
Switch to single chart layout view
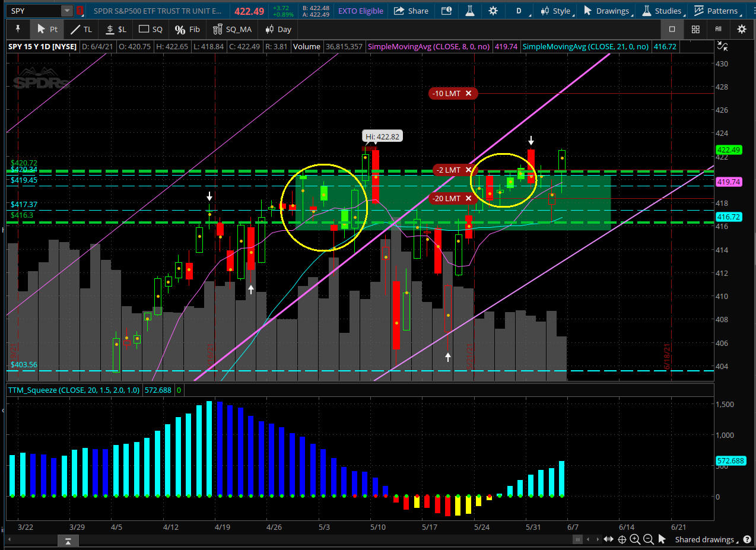672,29
